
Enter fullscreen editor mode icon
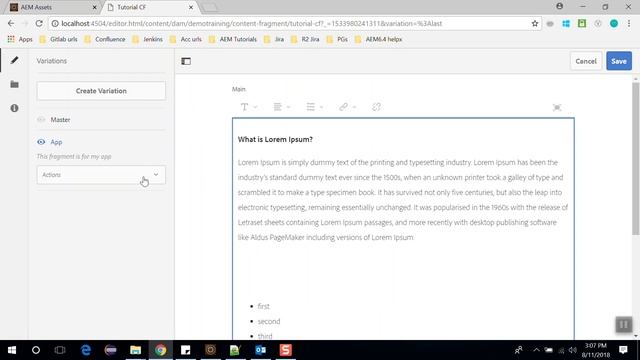coord(557,107)
